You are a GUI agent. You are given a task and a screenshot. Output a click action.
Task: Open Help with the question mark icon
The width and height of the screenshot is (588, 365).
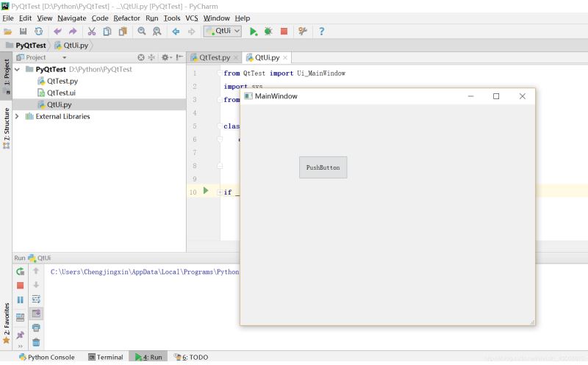[x=321, y=32]
